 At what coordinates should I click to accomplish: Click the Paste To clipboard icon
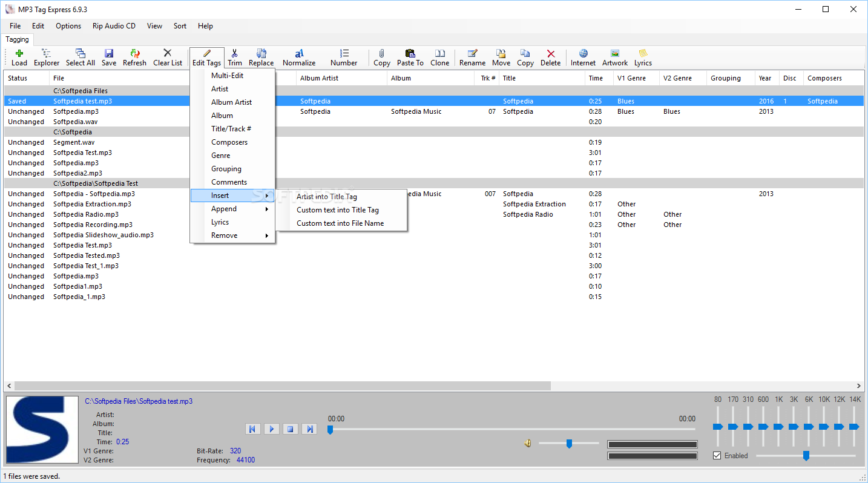click(410, 57)
